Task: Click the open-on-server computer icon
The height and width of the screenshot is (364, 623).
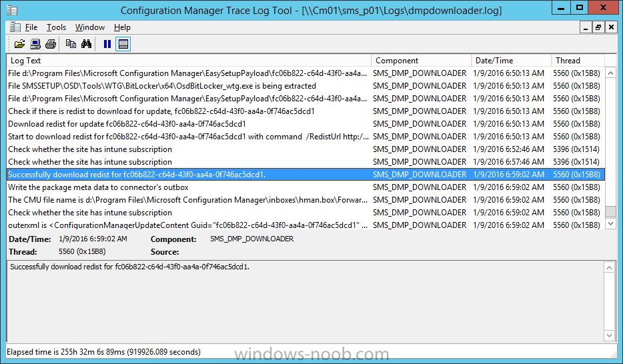Action: [x=35, y=44]
